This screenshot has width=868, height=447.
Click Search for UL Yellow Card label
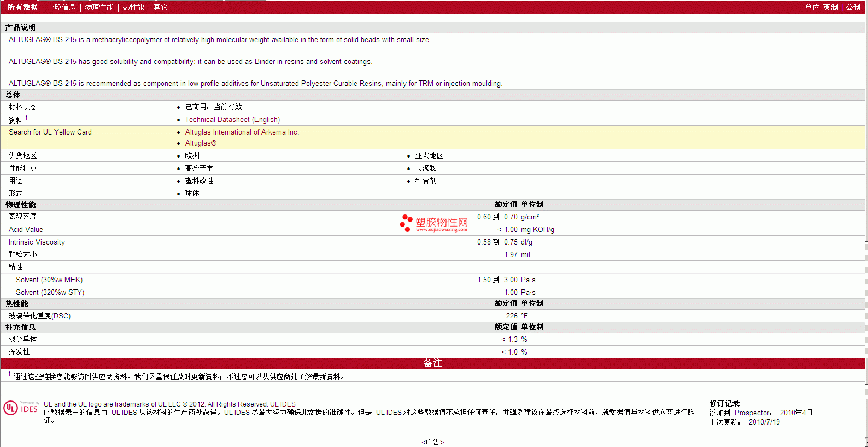point(50,132)
